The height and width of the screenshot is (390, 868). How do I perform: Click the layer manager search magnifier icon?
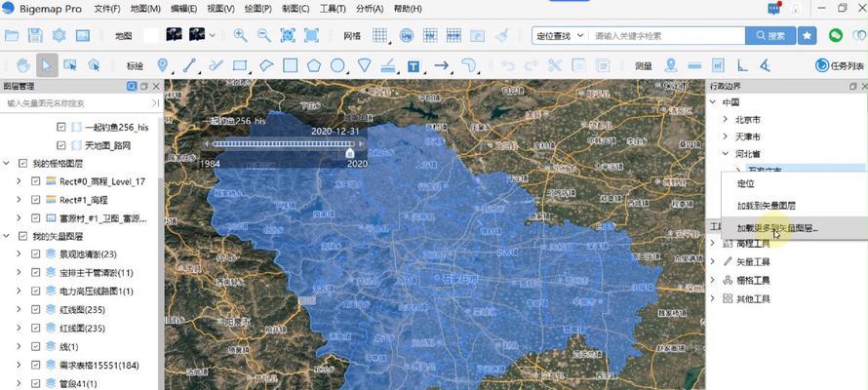[x=132, y=87]
